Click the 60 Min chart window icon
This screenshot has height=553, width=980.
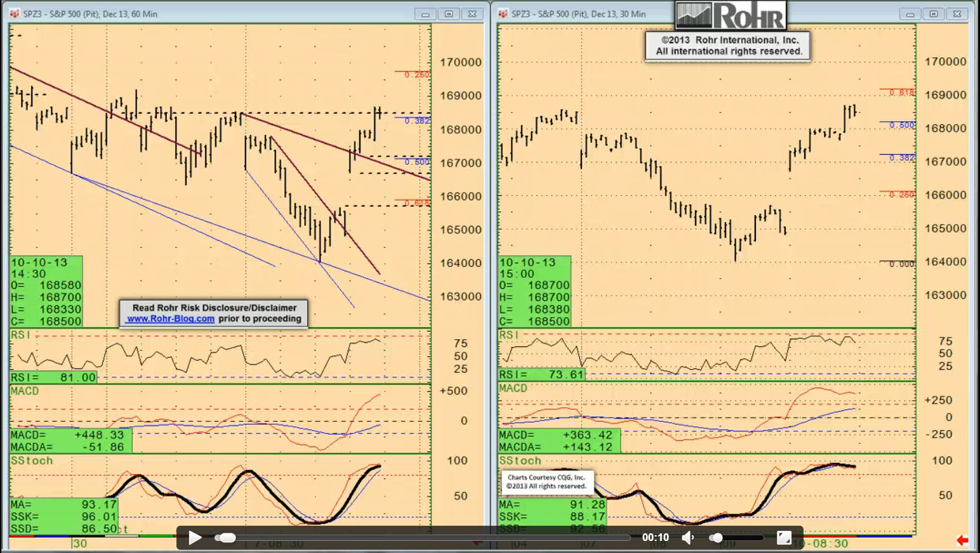[x=15, y=13]
